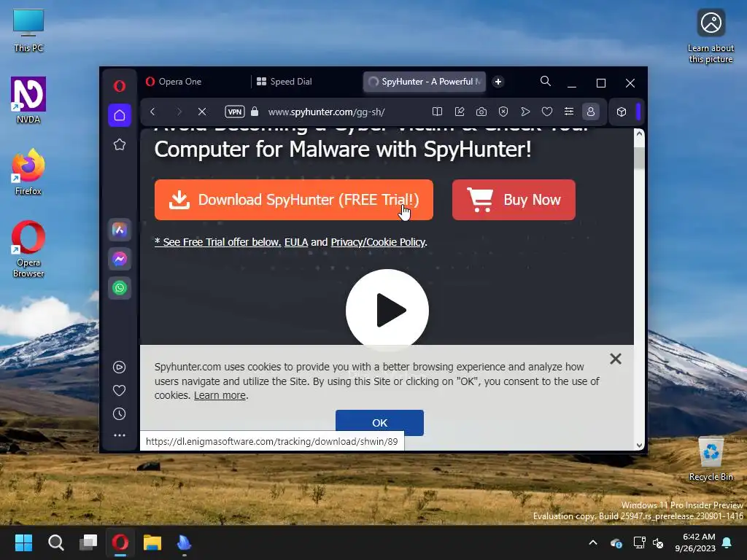Open the Opera sidebar Home icon
Screen dimensions: 747x560
point(120,115)
